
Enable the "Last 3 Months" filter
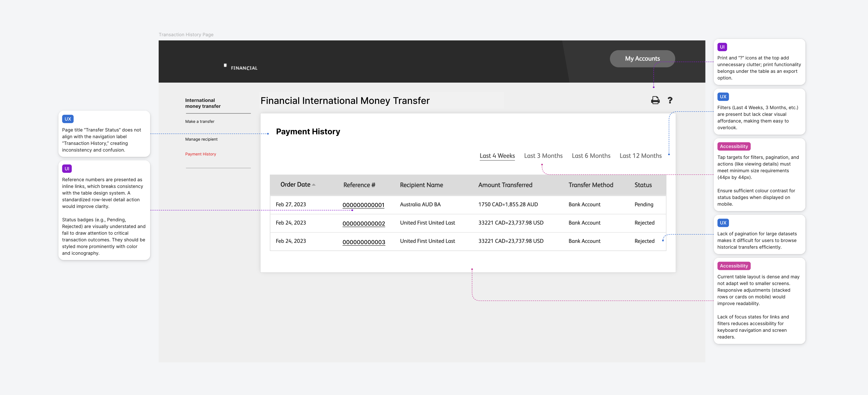coord(543,156)
